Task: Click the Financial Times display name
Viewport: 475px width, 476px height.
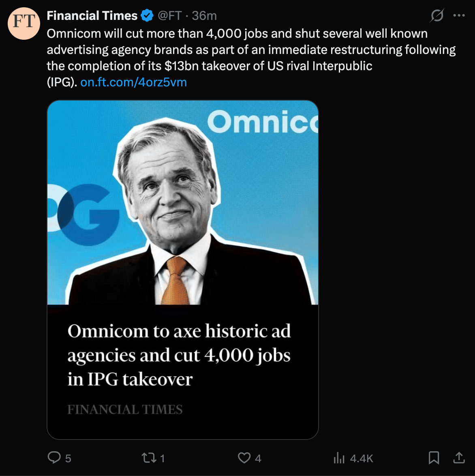Action: 92,16
